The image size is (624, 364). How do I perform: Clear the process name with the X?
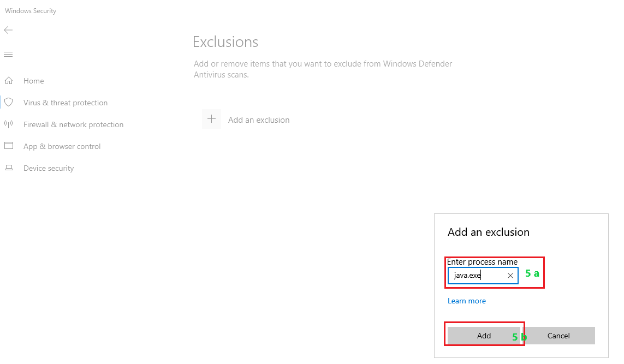point(510,276)
